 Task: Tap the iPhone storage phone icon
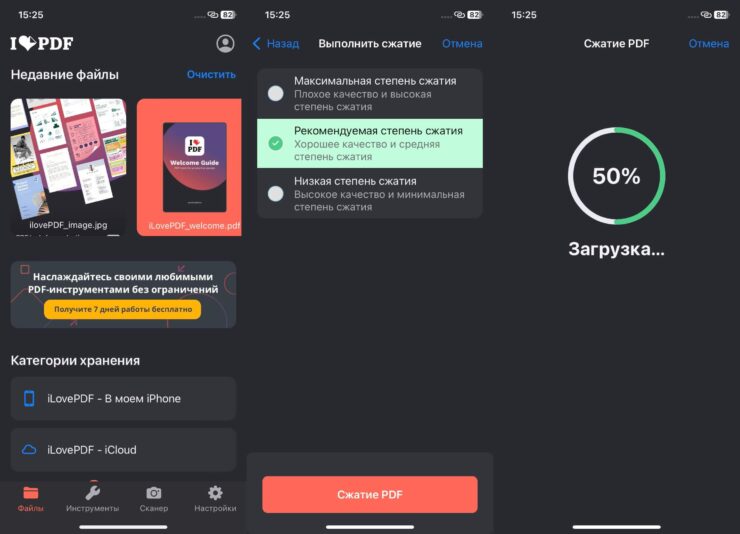[29, 399]
